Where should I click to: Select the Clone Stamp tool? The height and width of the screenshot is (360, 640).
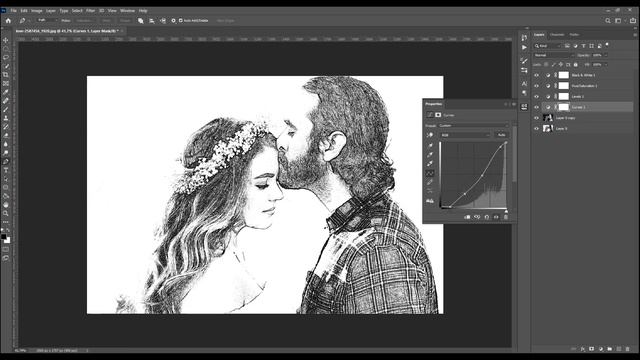click(x=6, y=118)
